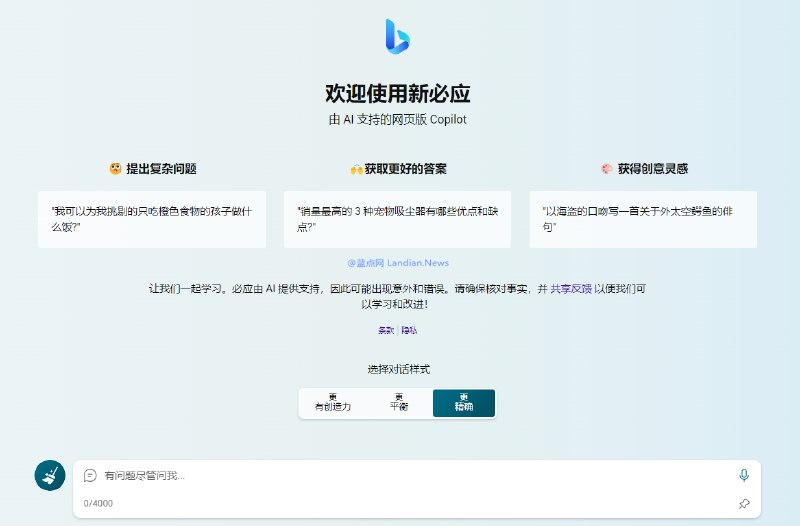This screenshot has width=800, height=526.
Task: Click the surprised emoji beside 提出复杂问题
Action: (x=115, y=168)
